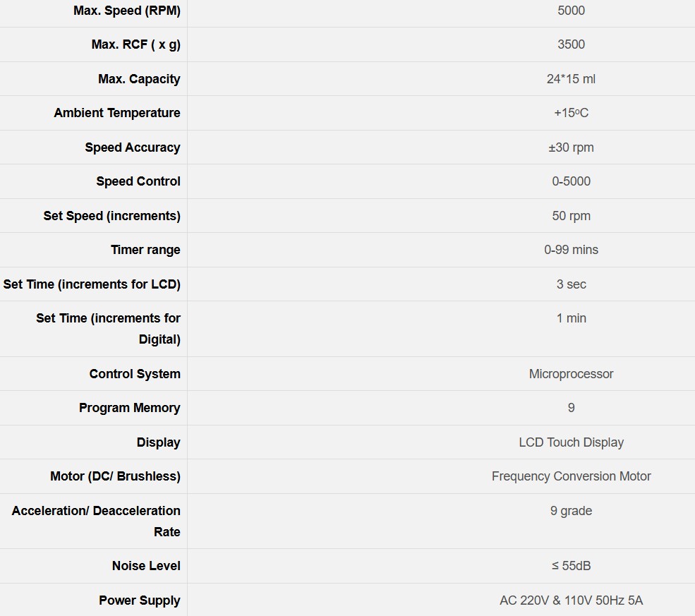Click the "3 sec" set time value
695x616 pixels.
[571, 284]
